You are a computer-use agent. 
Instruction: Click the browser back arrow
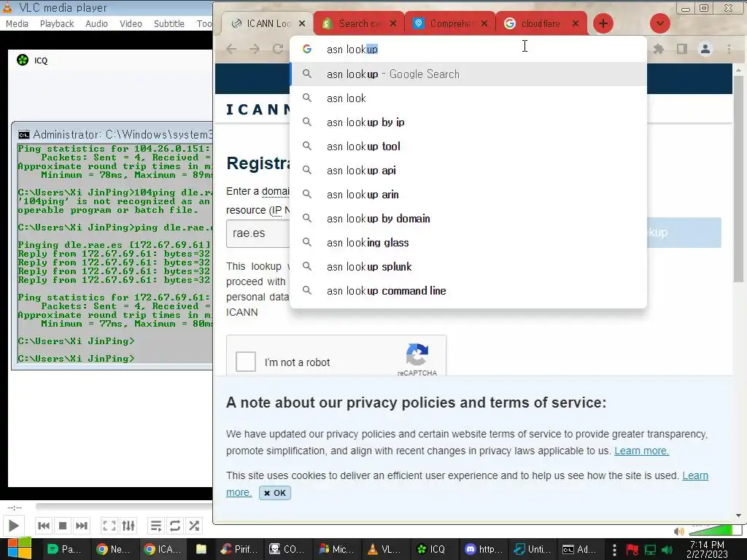pos(231,49)
